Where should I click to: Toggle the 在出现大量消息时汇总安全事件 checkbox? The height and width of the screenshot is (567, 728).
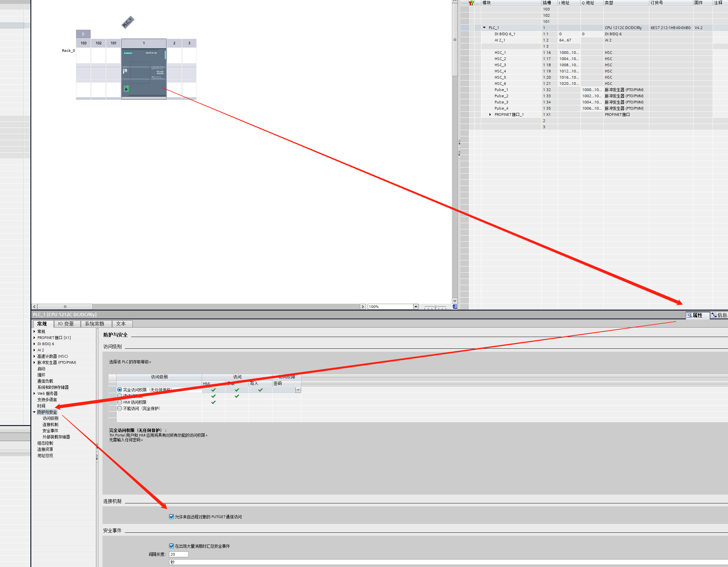(171, 546)
